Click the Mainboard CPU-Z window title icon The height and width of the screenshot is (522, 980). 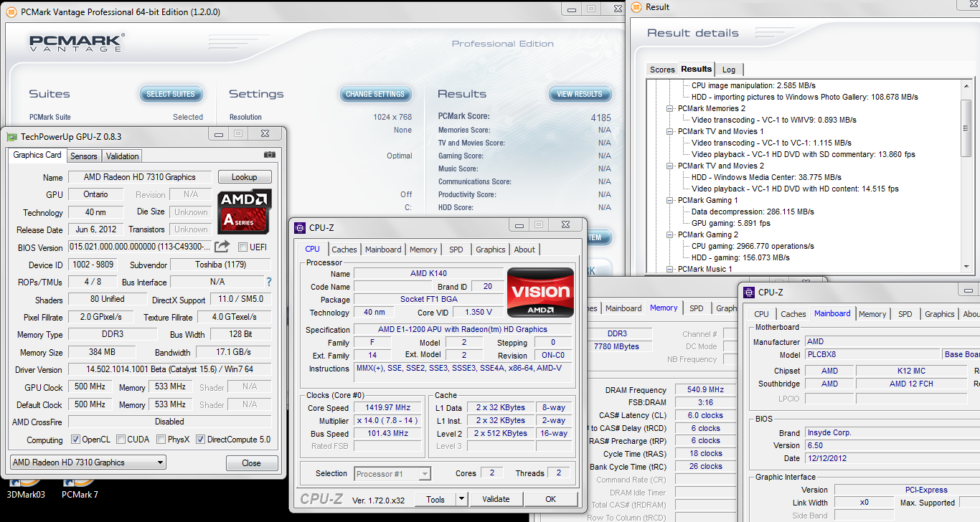[x=749, y=292]
